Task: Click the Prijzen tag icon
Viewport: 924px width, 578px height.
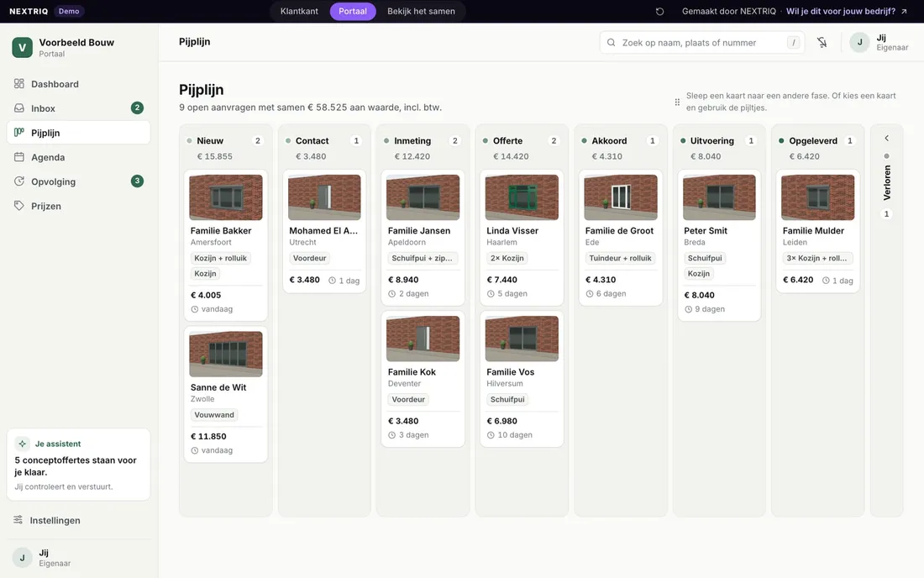Action: coord(18,206)
